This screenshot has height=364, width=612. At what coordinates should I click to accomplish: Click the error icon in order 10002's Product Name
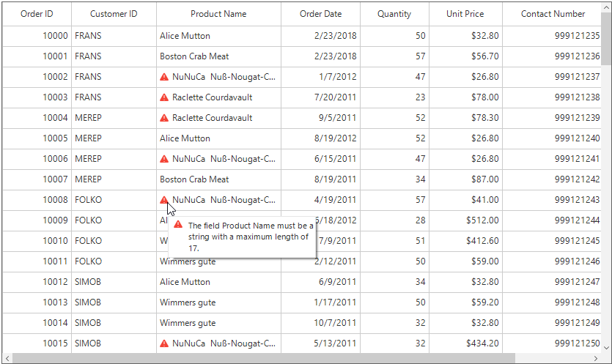pos(164,77)
